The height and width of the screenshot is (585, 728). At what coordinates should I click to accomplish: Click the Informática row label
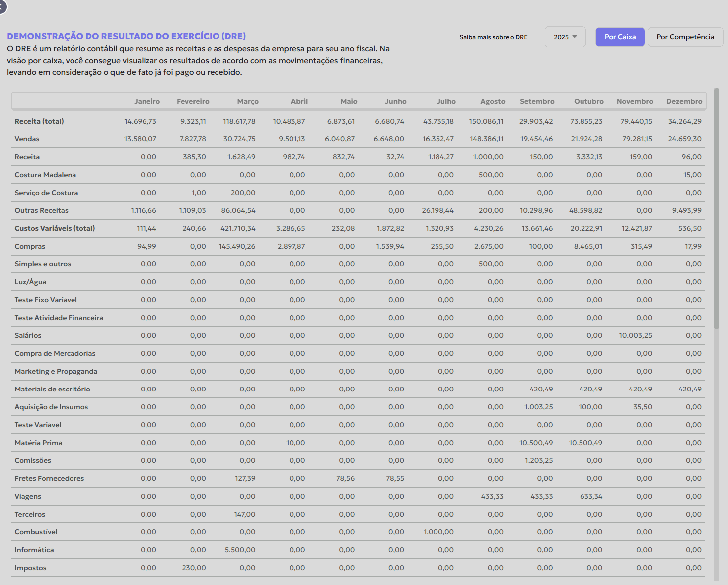tap(34, 550)
